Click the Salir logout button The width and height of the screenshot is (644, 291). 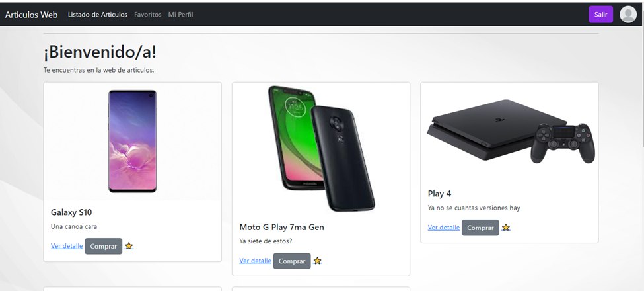point(600,15)
